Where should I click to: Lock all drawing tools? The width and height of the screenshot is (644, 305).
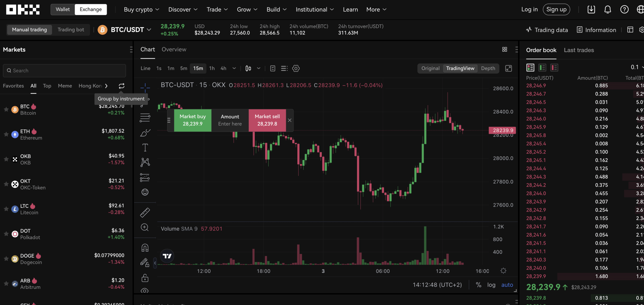tap(145, 278)
